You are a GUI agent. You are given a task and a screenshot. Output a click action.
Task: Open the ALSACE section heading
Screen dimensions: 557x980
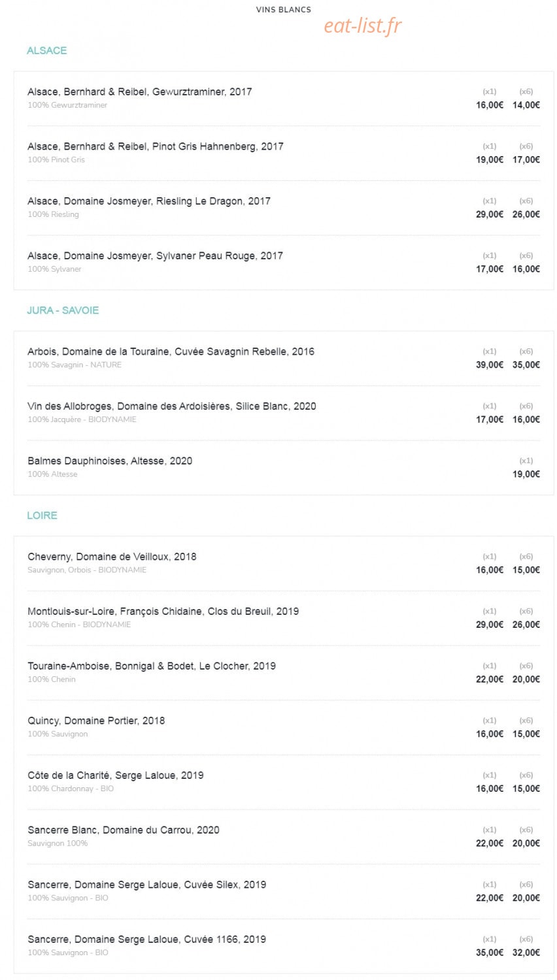click(x=46, y=50)
